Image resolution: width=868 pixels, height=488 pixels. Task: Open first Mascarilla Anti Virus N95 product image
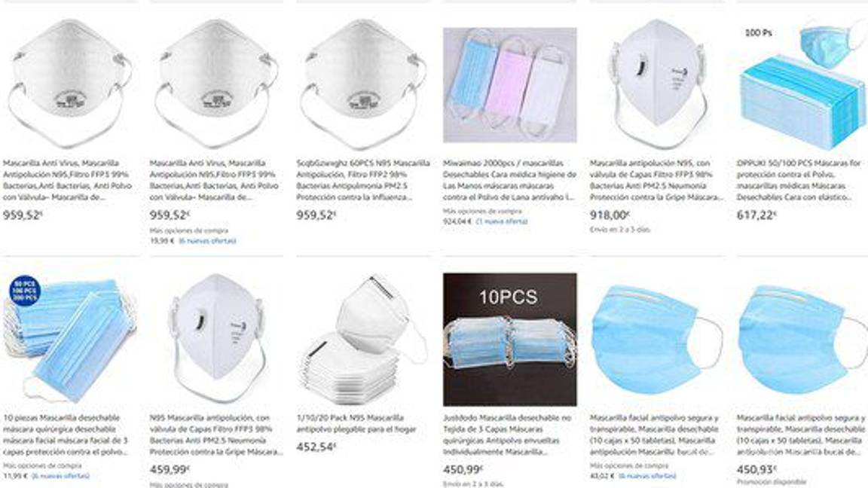point(69,84)
